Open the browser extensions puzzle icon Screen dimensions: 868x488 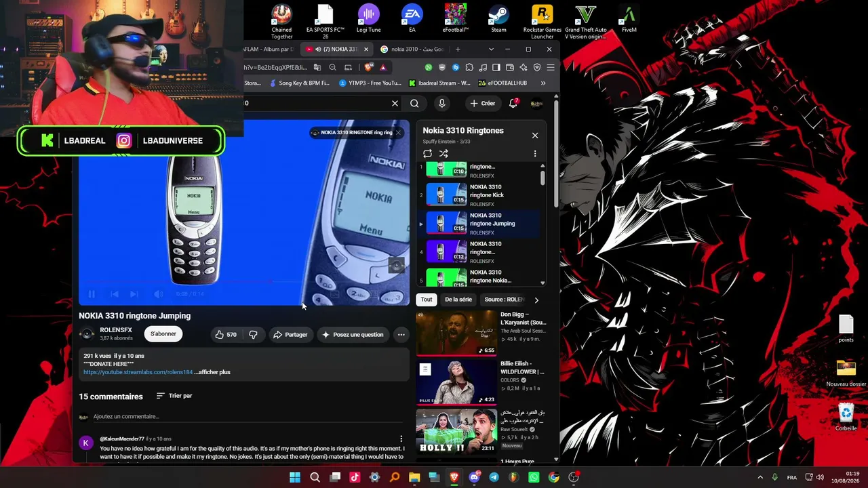(x=469, y=67)
